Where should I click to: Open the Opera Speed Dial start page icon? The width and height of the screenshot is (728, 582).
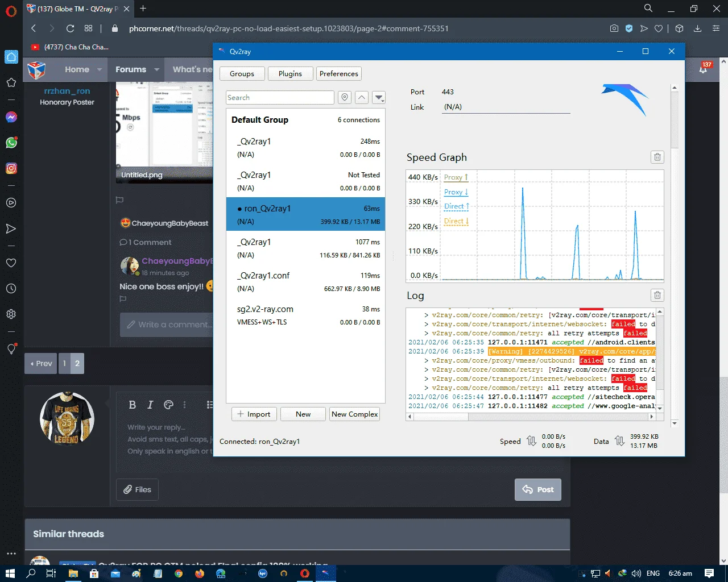point(88,28)
